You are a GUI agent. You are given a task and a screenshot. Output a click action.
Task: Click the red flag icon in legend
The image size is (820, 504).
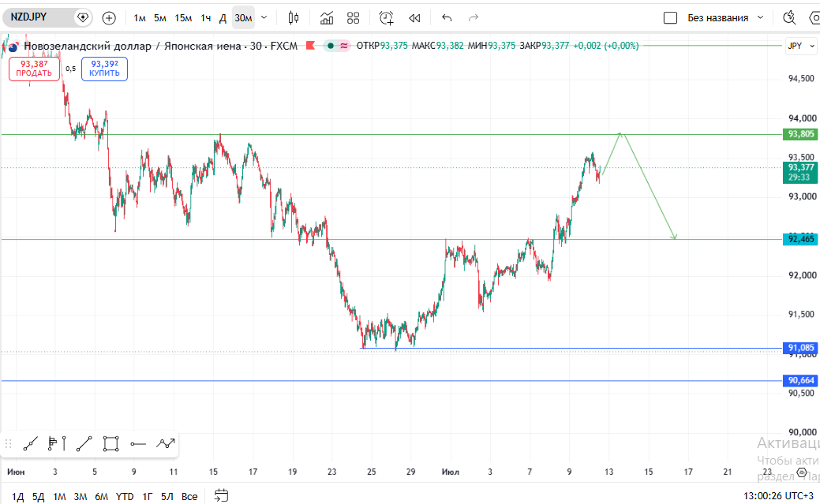[310, 46]
